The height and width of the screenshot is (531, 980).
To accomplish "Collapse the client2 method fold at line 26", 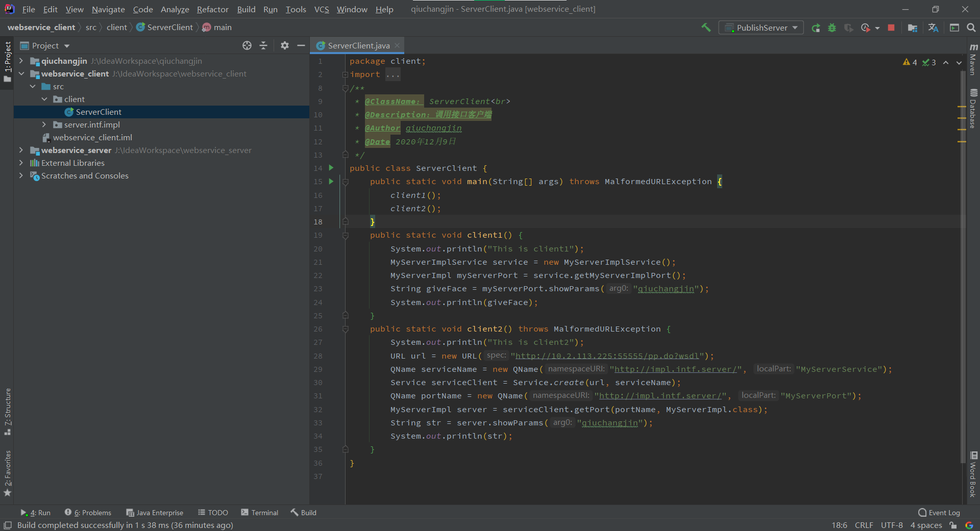I will (346, 329).
